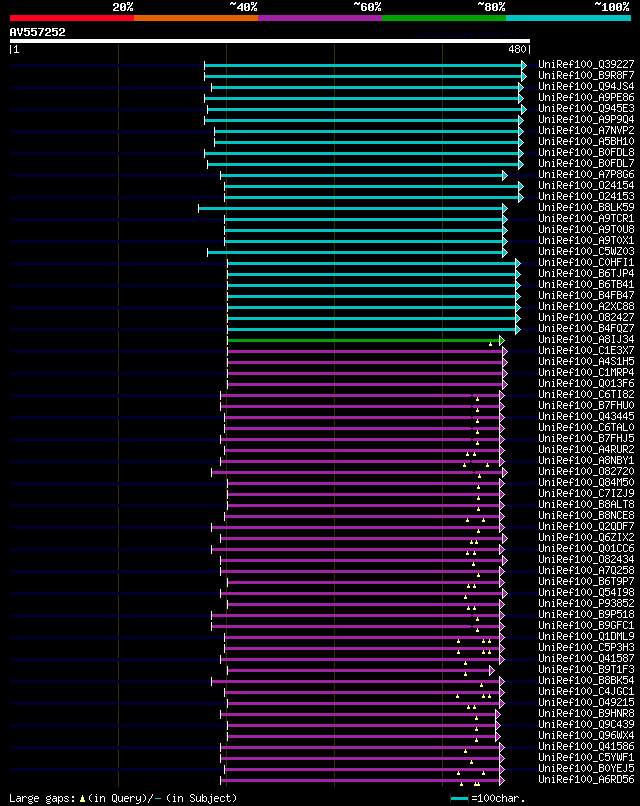
Task: Select the UniRef100_C6TI82 label
Action: [x=586, y=395]
